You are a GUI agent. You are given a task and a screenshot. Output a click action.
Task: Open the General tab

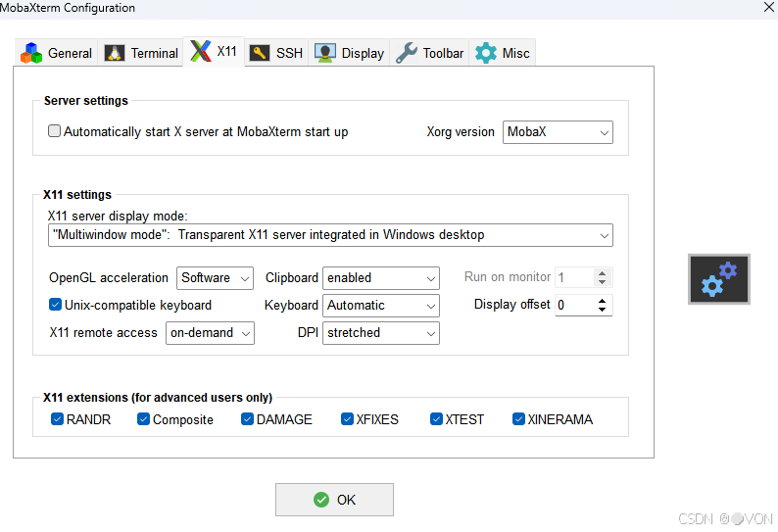[57, 53]
